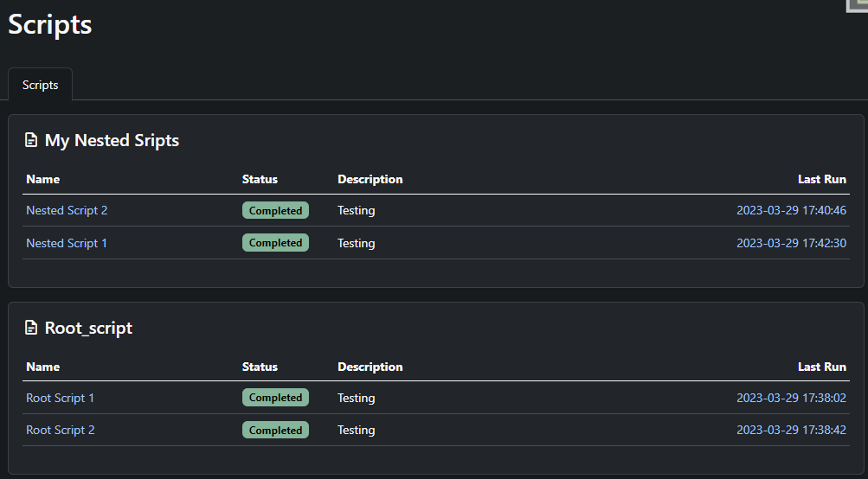Click Completed badge for Nested Script 2

275,210
